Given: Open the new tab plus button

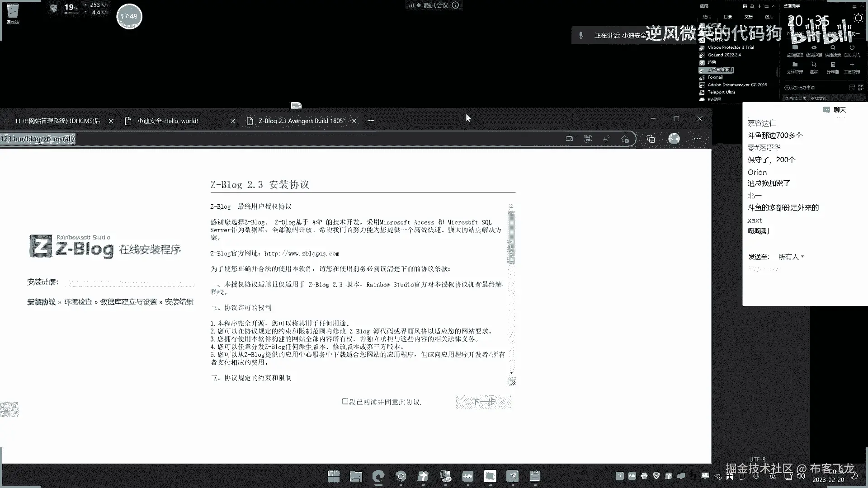Looking at the screenshot, I should (x=371, y=121).
